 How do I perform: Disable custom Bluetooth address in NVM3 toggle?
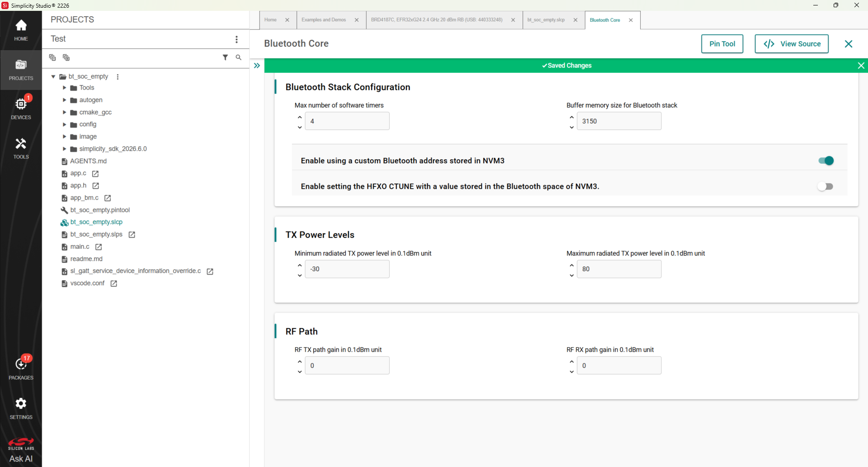pos(826,161)
